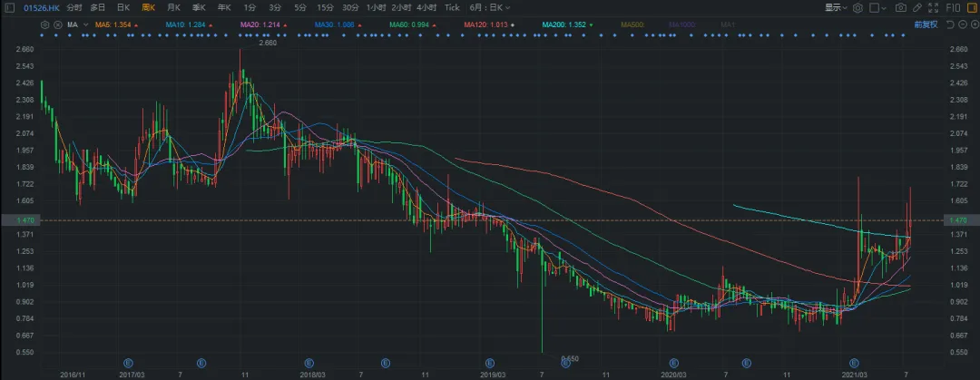Toggle the left sidebar panel icon
The width and height of the screenshot is (980, 380).
(7, 7)
